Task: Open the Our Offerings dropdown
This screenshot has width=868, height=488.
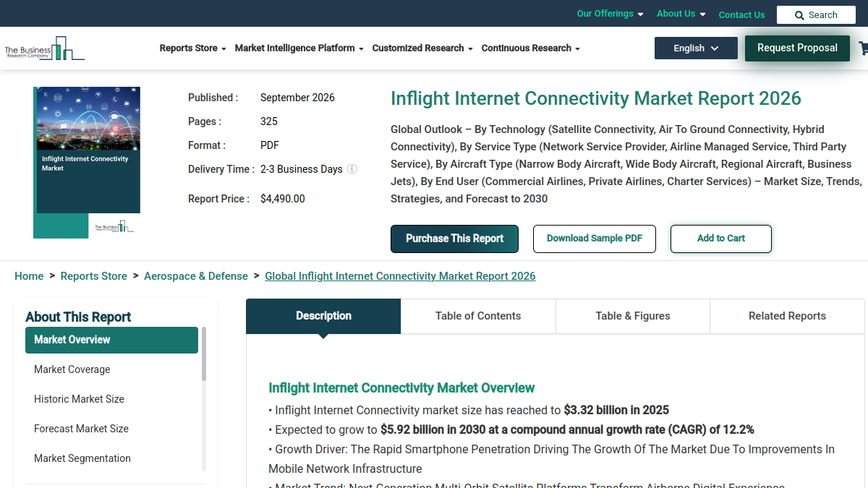Action: (610, 14)
